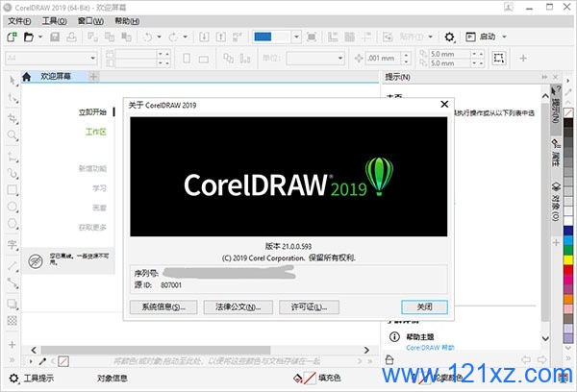Image resolution: width=577 pixels, height=392 pixels.
Task: Open the CorelDRAW 帮助 link
Action: pyautogui.click(x=430, y=348)
